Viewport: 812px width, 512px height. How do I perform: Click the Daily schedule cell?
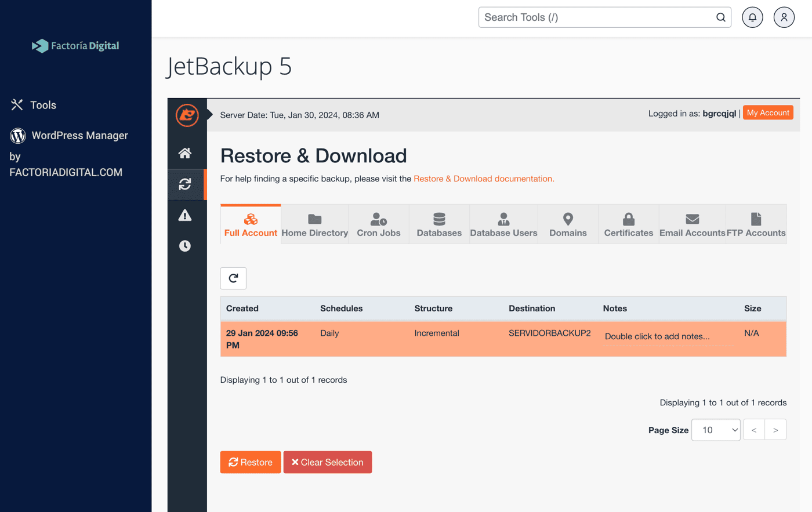[329, 333]
